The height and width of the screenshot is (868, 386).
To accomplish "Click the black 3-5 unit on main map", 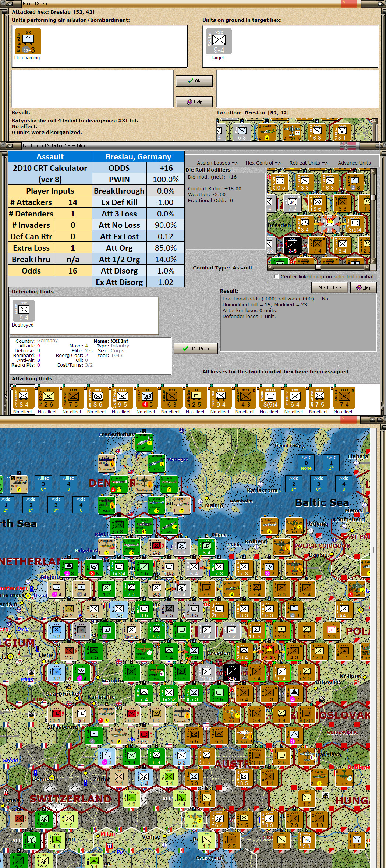I will click(x=231, y=673).
